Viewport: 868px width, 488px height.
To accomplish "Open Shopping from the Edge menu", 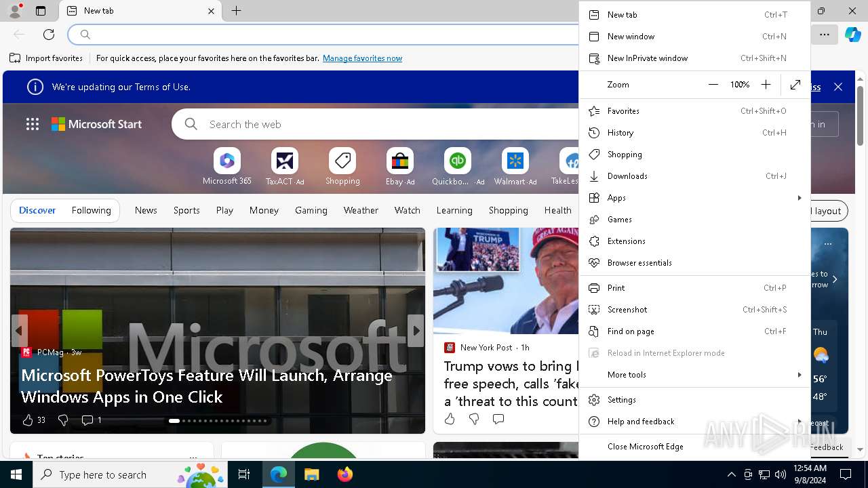I will click(694, 155).
